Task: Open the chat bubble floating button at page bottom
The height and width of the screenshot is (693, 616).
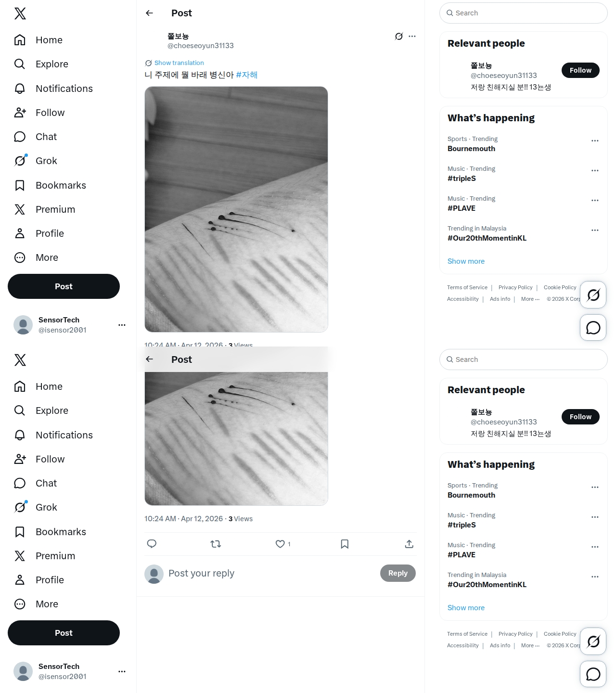Action: click(593, 674)
